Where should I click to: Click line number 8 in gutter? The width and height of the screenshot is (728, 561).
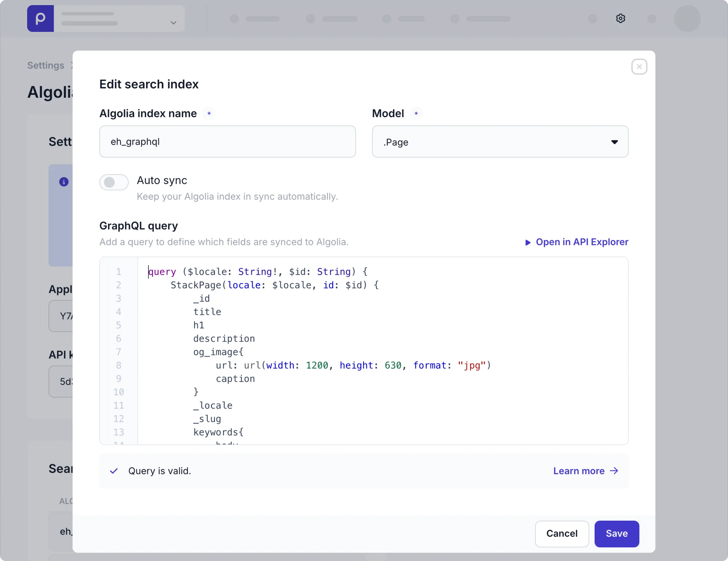[x=118, y=365]
